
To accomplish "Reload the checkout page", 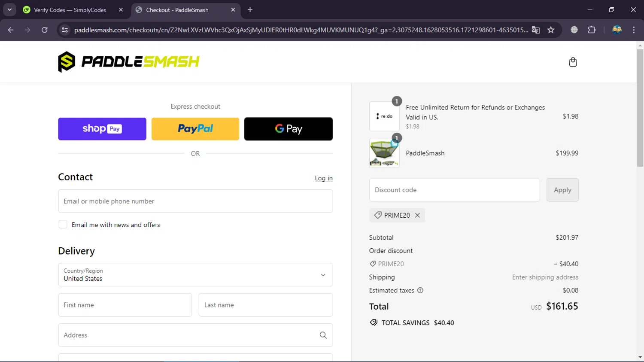I will 45,30.
